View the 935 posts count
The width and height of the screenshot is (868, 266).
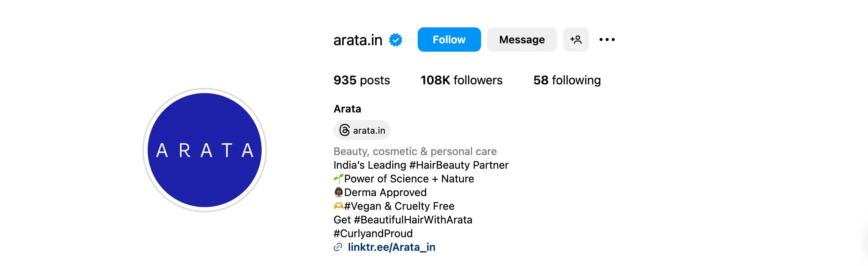pyautogui.click(x=361, y=80)
